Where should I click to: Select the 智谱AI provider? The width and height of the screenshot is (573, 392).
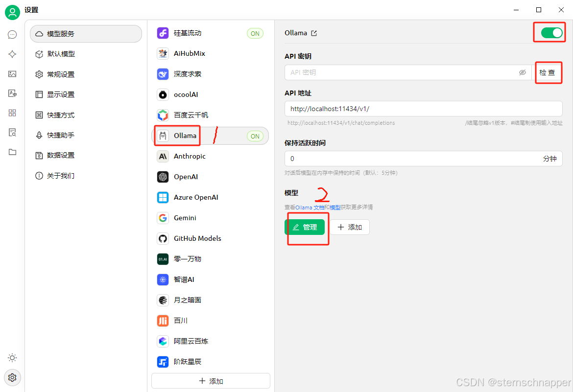(x=210, y=279)
